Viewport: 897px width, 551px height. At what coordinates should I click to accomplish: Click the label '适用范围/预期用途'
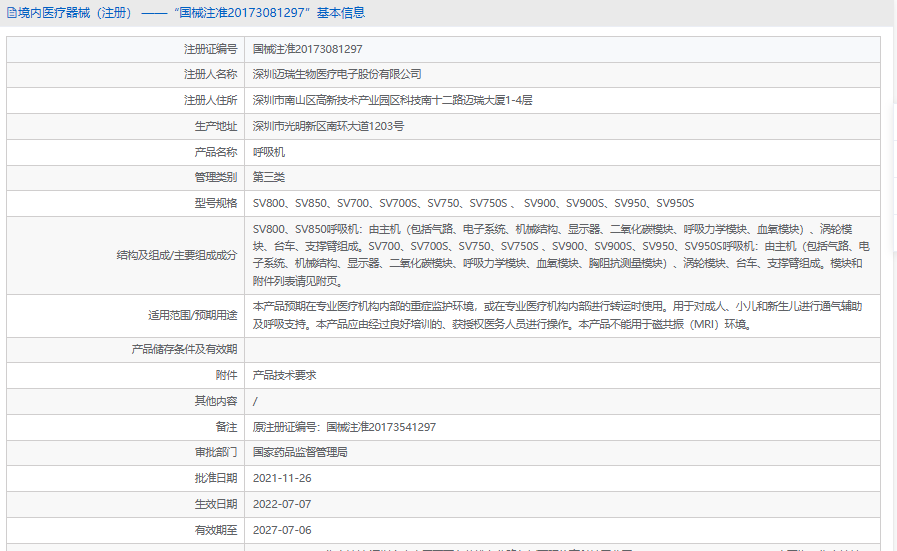193,315
